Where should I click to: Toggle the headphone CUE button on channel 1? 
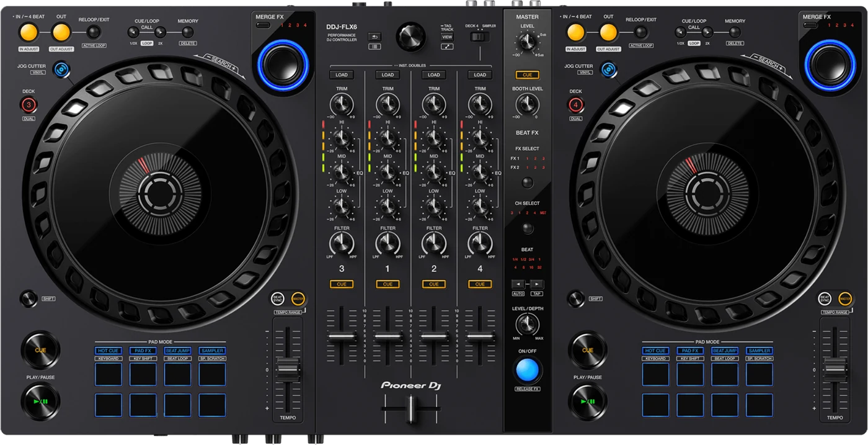point(387,284)
